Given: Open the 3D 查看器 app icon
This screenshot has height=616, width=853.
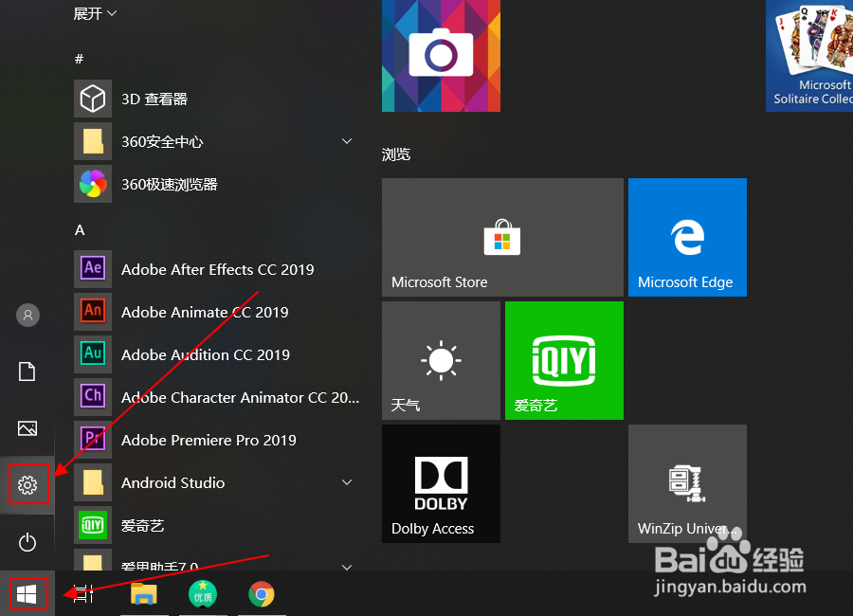Looking at the screenshot, I should click(x=93, y=99).
